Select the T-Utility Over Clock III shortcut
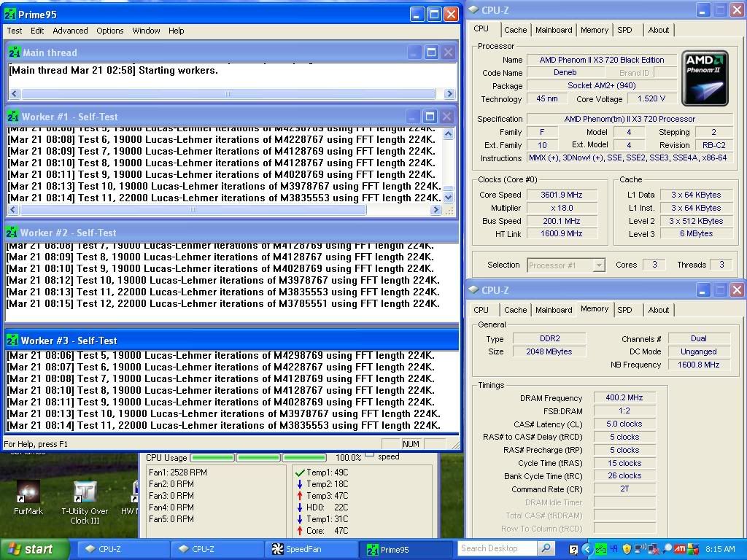This screenshot has height=560, width=747. (x=85, y=503)
